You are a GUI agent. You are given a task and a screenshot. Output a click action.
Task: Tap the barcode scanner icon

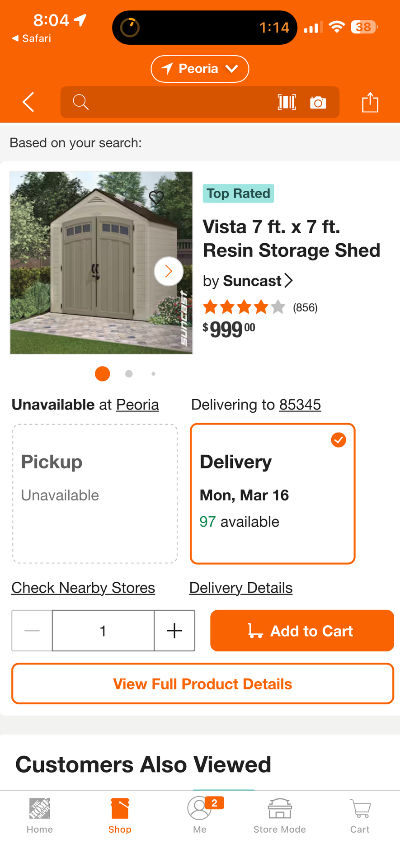(x=287, y=102)
